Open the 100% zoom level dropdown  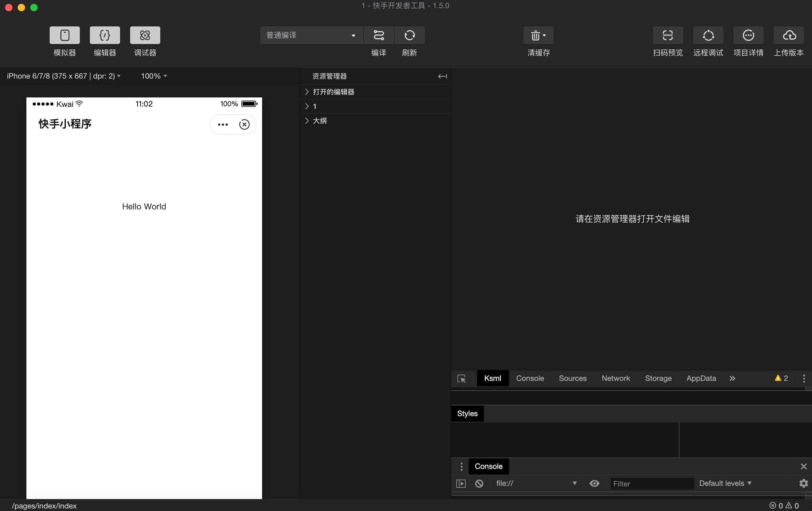(x=154, y=76)
